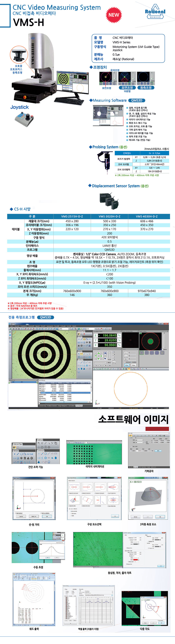The width and height of the screenshot is (175, 644).
Task: Toggle the Center Y checkbox in Data Display
Action: [40, 387]
